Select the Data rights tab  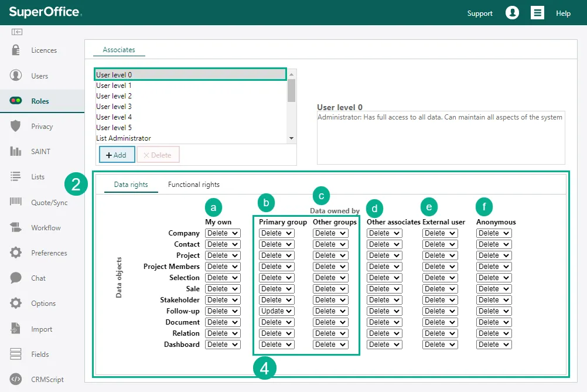[x=131, y=185]
